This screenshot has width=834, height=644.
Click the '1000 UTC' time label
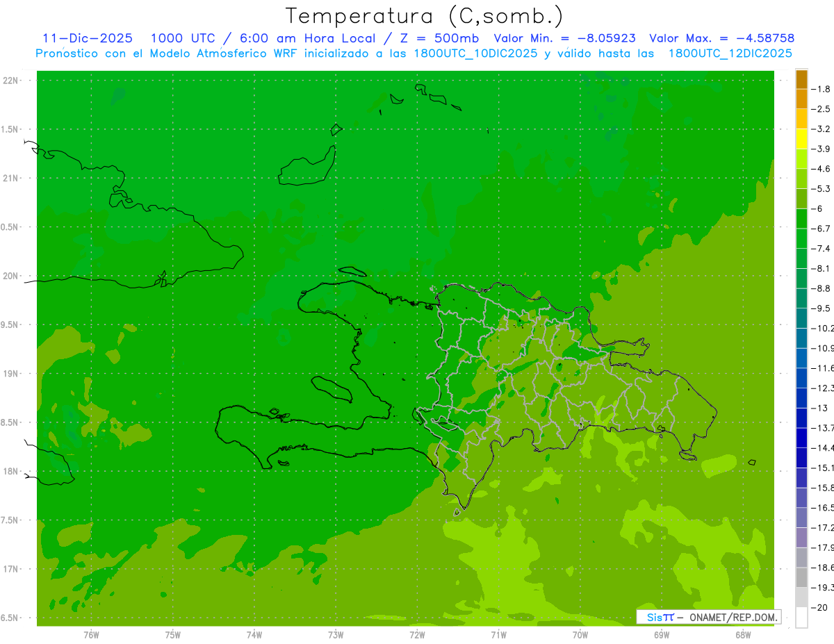tap(182, 38)
